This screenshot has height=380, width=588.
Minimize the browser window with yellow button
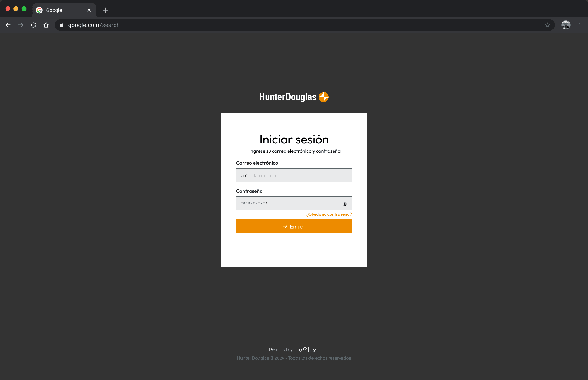(x=16, y=9)
